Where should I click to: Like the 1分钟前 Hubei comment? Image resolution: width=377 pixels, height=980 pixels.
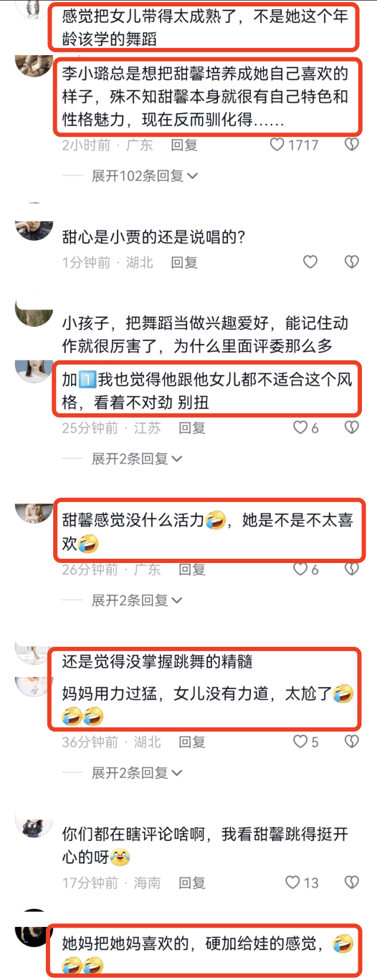tap(310, 262)
